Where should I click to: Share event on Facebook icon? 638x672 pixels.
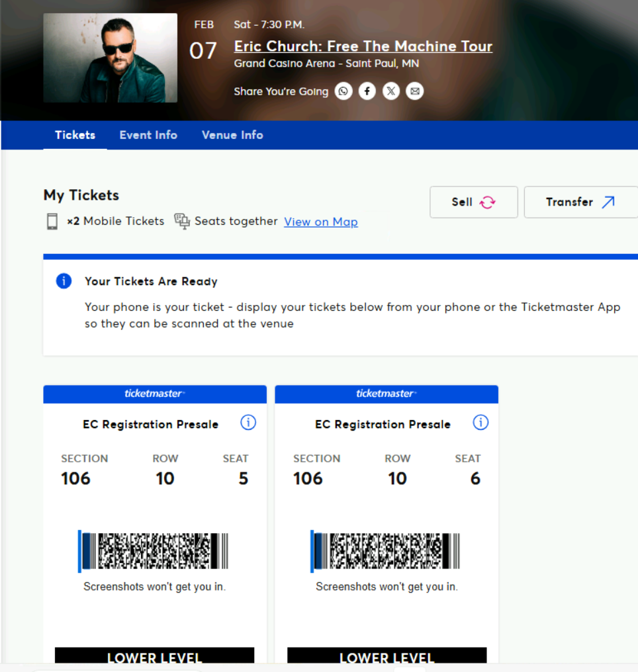coord(367,91)
